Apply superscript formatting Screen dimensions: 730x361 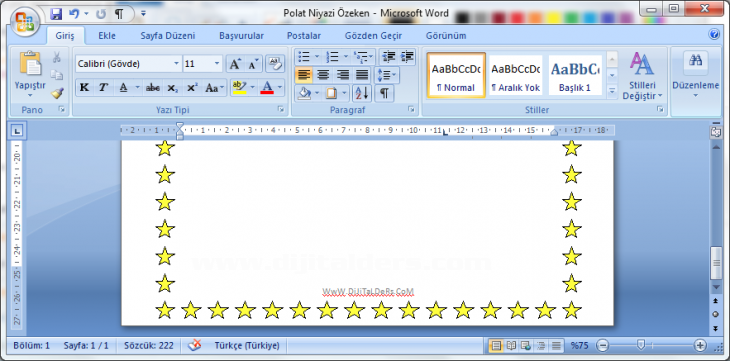tap(192, 88)
